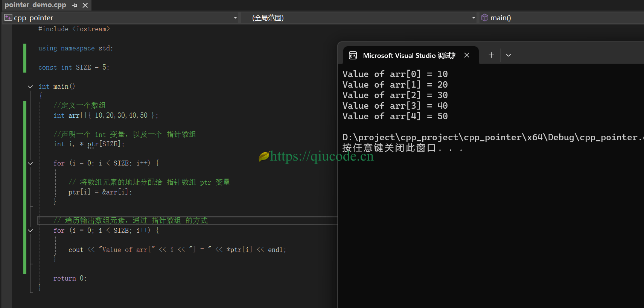
Task: Open the terminal tab options dropdown arrow
Action: [x=509, y=55]
